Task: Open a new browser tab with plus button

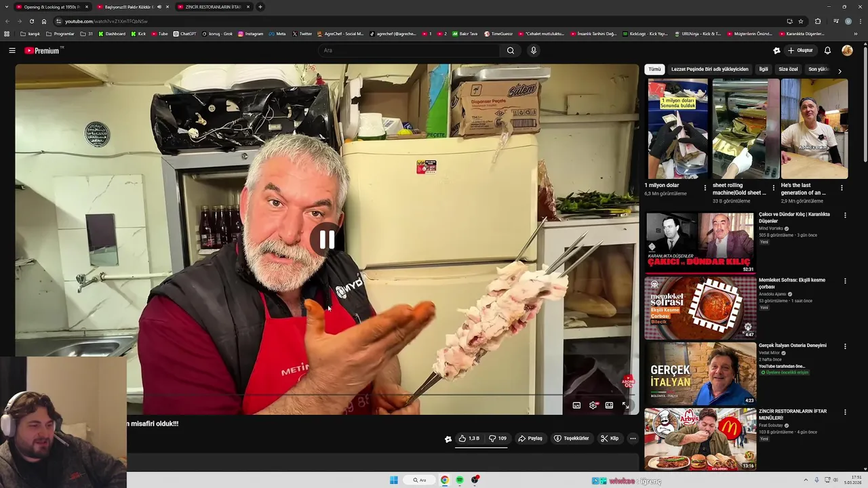Action: pyautogui.click(x=260, y=7)
